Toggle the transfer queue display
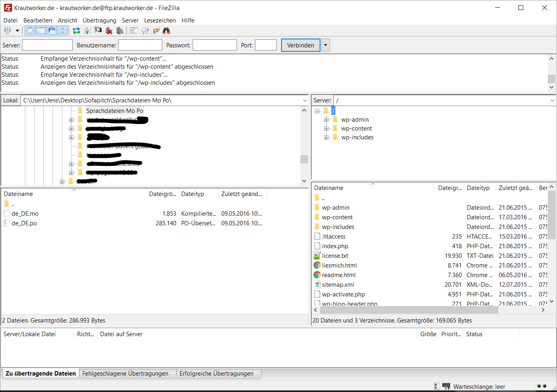This screenshot has width=557, height=392. (x=63, y=31)
